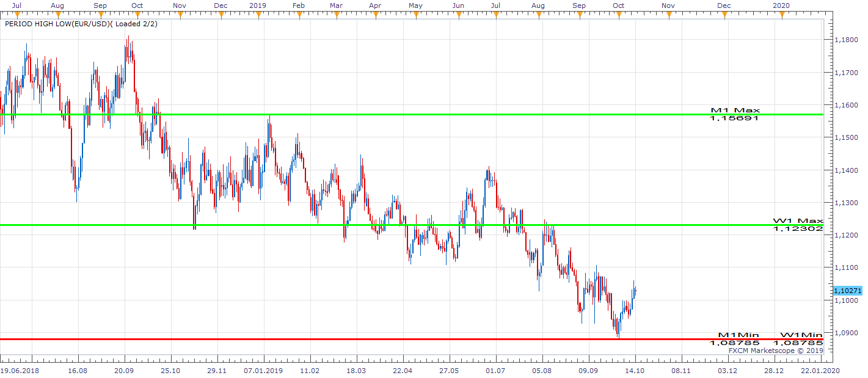This screenshot has height=378, width=868.
Task: Click the orange Aug 2019 timeline marker
Action: tap(538, 15)
